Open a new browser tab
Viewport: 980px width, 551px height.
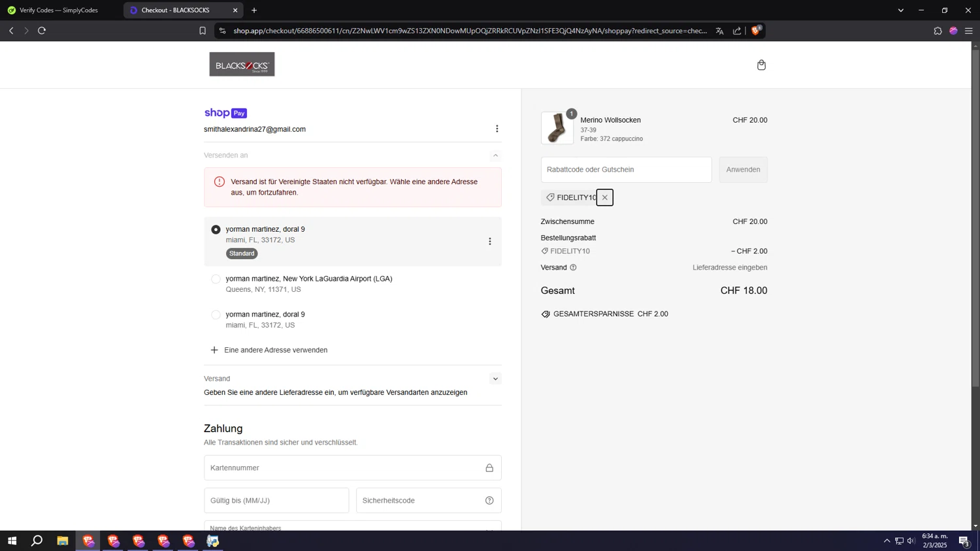254,10
